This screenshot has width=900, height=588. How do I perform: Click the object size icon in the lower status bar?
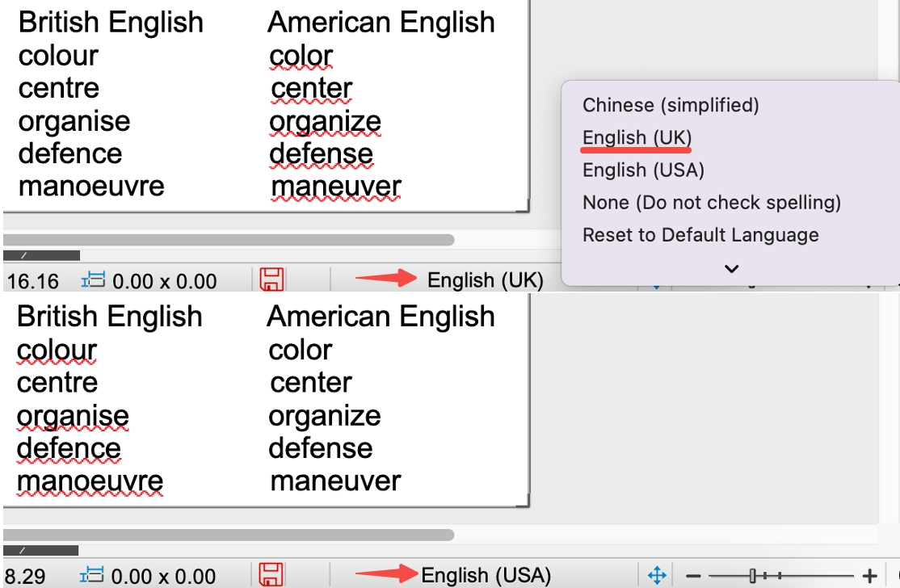(92, 576)
